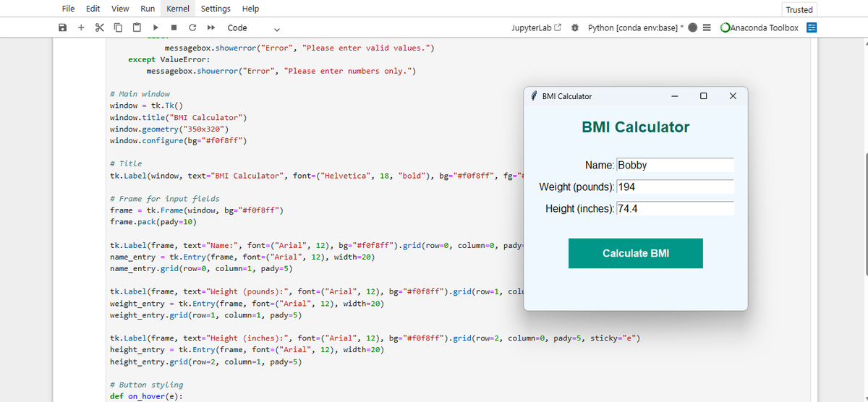
Task: Click line 'weight_entry.grid(row=1, column=1, pady=5)'
Action: 205,315
